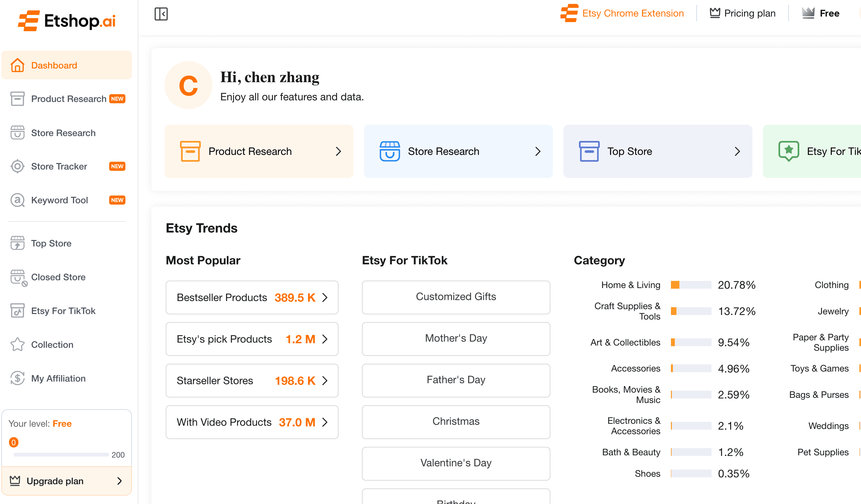
Task: Select Father's Day trend button
Action: (x=456, y=380)
